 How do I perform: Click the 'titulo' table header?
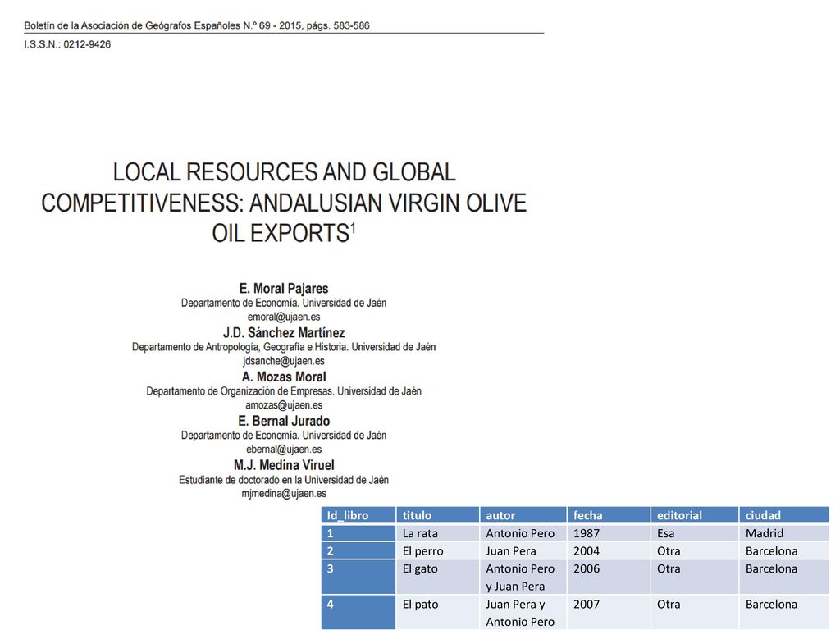[x=438, y=515]
